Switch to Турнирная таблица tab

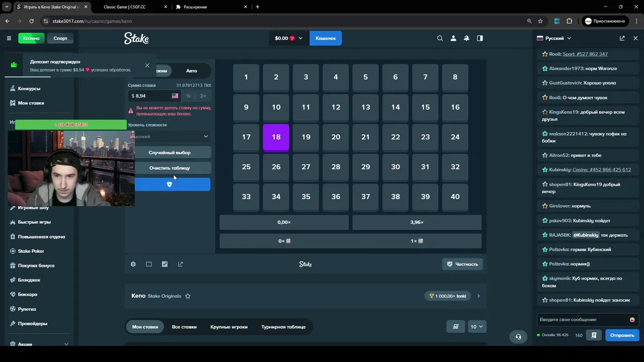[x=283, y=327]
